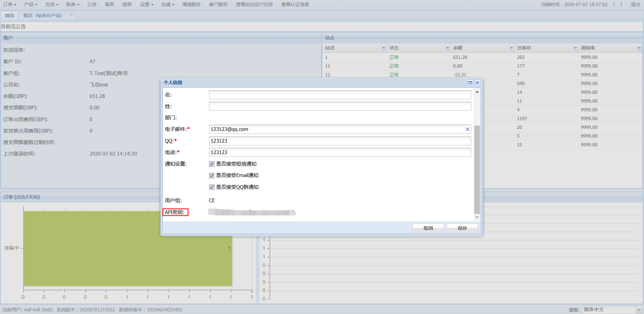Click the 目前无公告 announcement bar

click(x=322, y=27)
